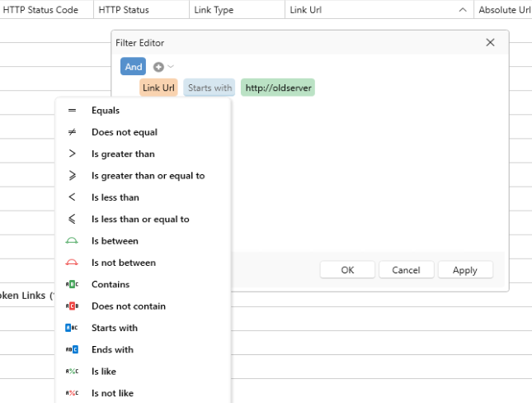Sort by Link Type column header

238,10
